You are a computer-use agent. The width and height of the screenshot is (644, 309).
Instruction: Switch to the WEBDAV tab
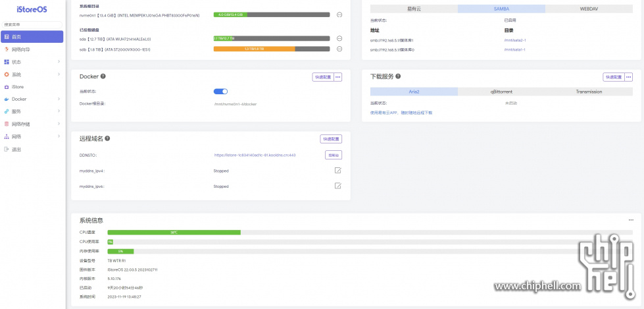pyautogui.click(x=589, y=9)
